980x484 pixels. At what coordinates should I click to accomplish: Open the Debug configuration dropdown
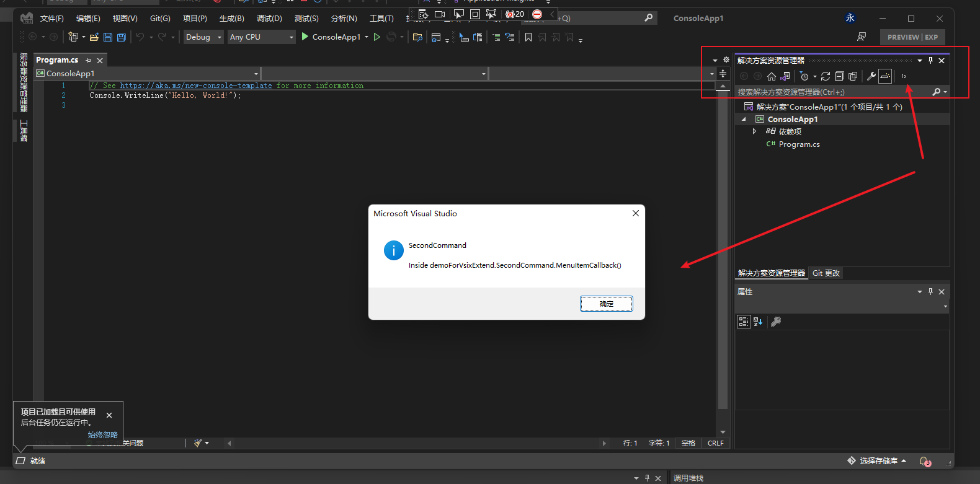click(x=203, y=37)
